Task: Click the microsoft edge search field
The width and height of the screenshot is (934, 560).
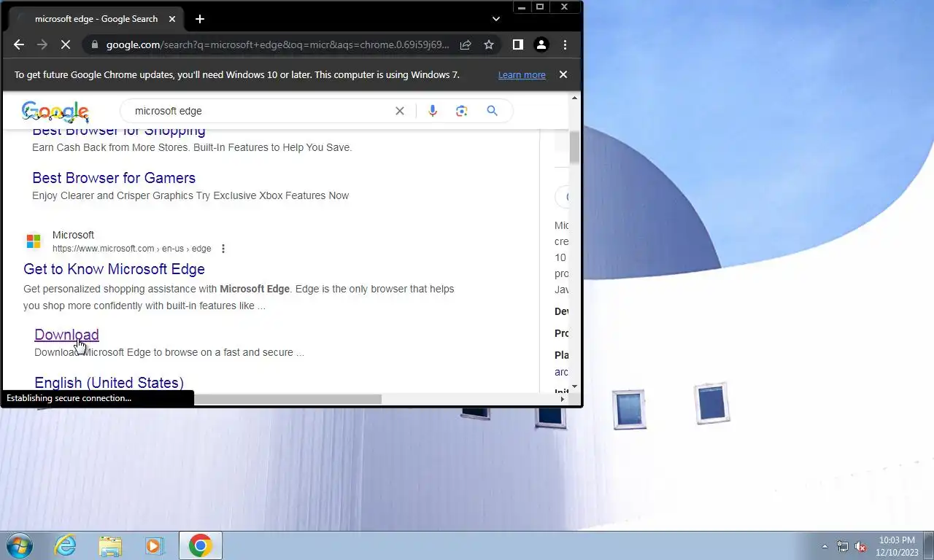Action: click(x=259, y=111)
